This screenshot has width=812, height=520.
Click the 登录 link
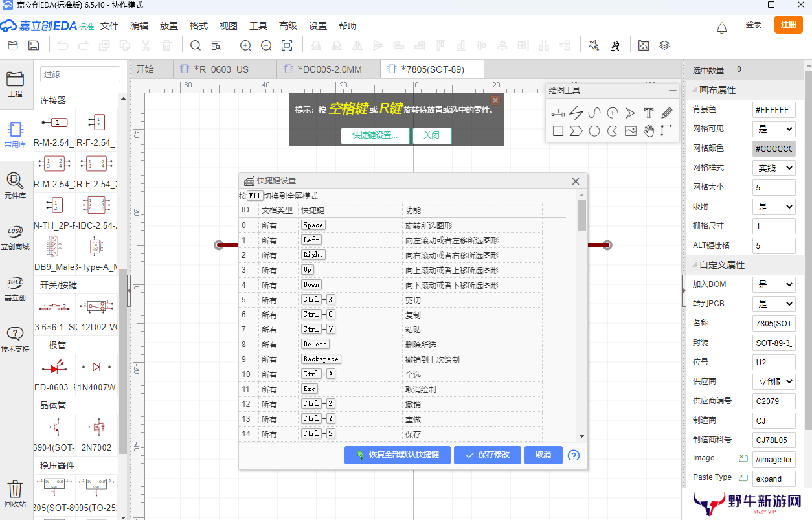(x=753, y=25)
